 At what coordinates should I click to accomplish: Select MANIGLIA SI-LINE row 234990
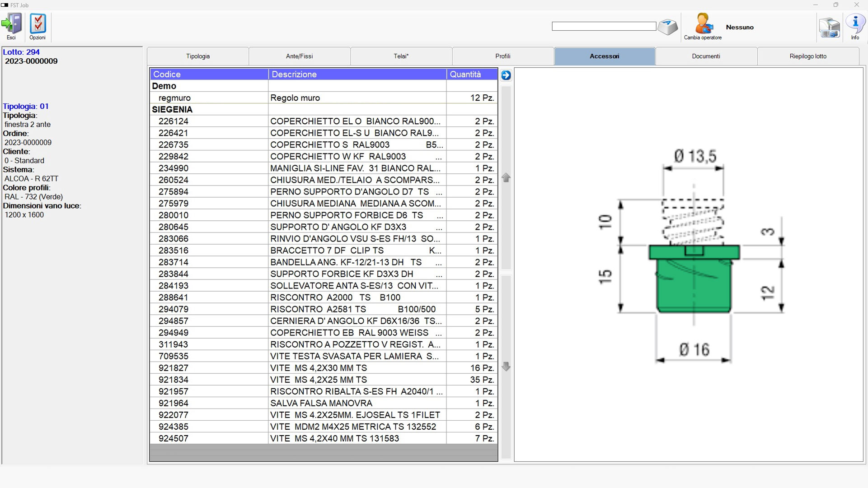[x=324, y=168]
